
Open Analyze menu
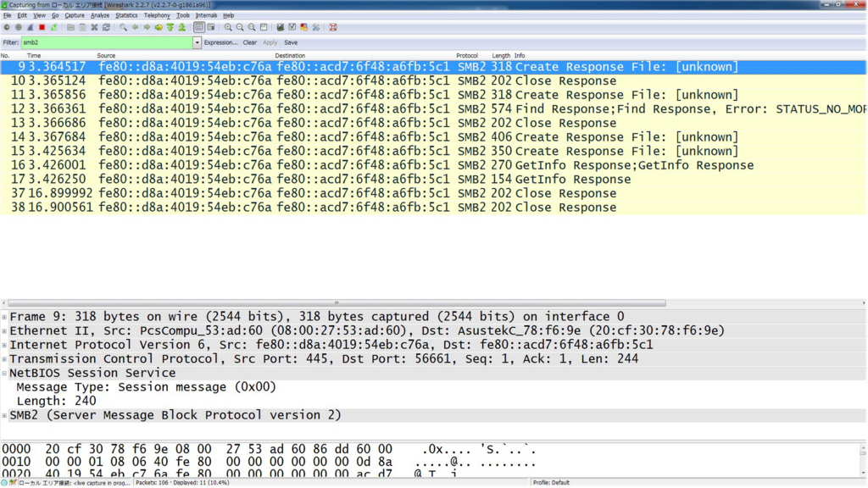point(100,15)
